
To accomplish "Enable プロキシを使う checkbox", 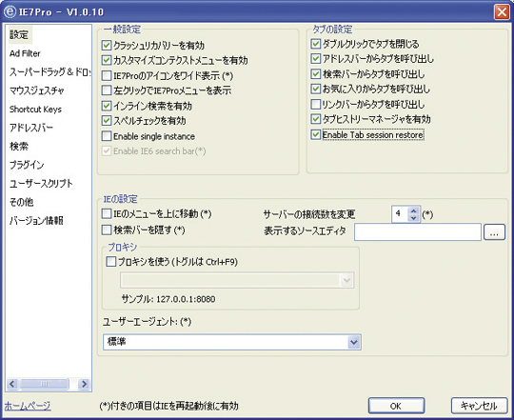I will pyautogui.click(x=111, y=262).
